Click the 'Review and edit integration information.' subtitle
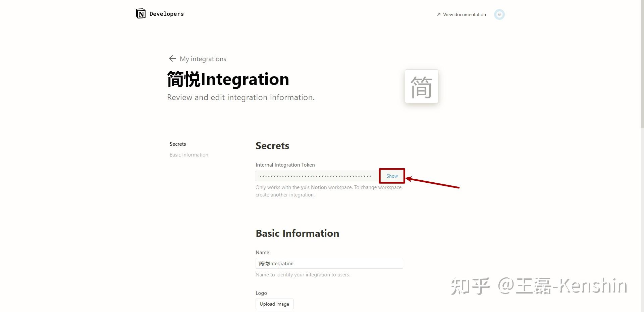644x312 pixels. point(241,97)
